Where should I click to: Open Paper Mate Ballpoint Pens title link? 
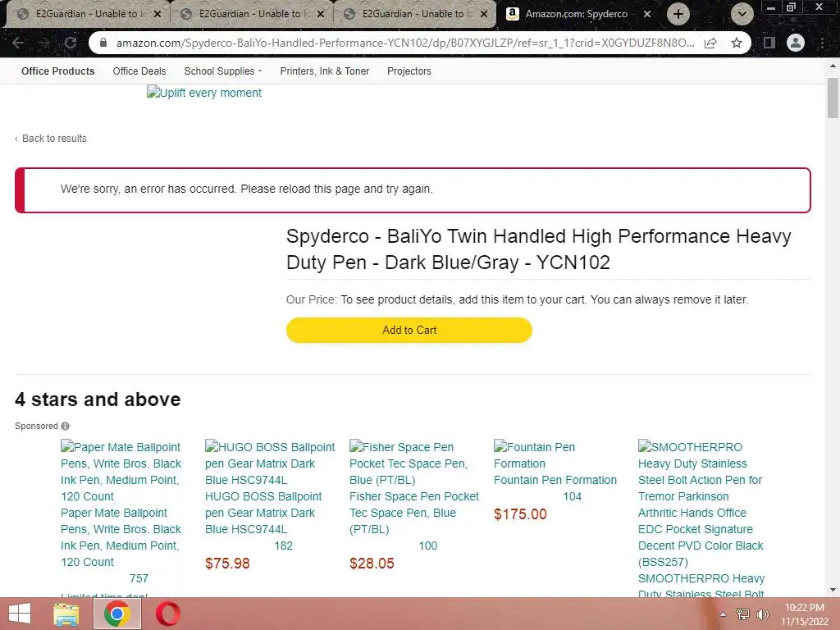pos(121,537)
